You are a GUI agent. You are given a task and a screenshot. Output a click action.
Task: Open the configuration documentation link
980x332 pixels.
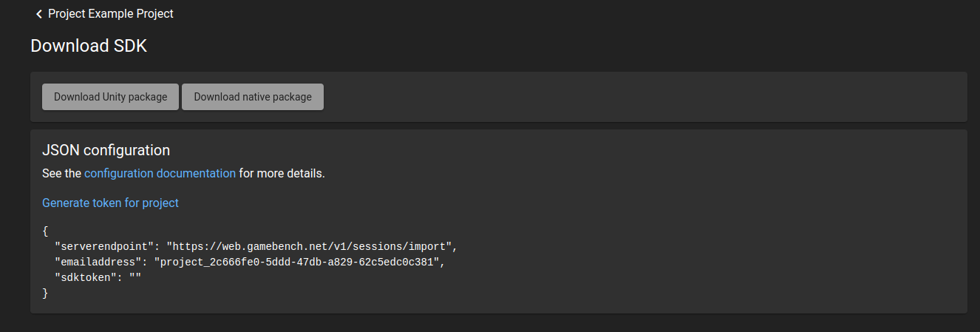click(160, 174)
